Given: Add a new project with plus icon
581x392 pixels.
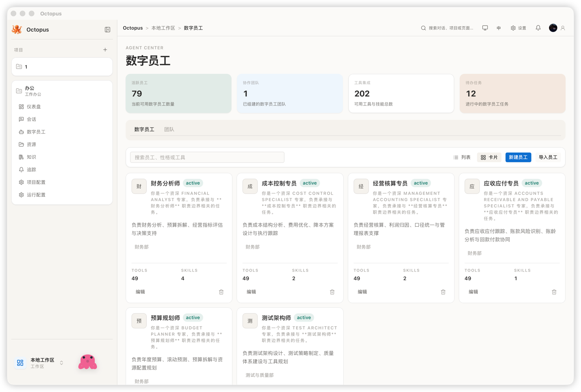Looking at the screenshot, I should click(x=105, y=50).
